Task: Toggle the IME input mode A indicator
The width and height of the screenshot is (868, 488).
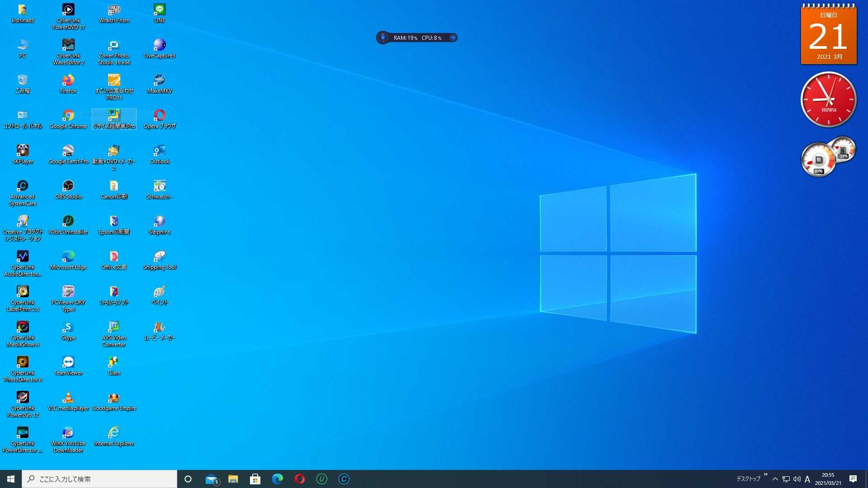Action: click(807, 479)
